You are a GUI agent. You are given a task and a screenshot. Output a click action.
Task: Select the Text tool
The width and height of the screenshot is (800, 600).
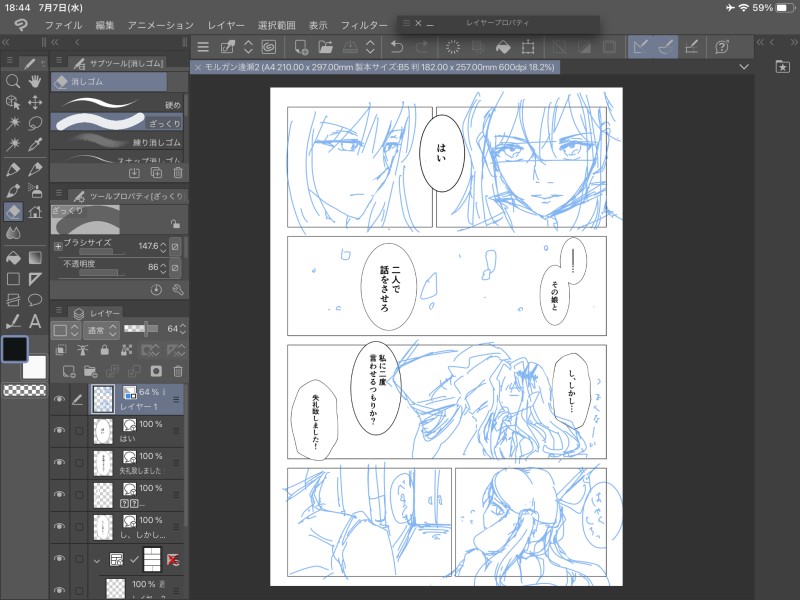tap(35, 321)
